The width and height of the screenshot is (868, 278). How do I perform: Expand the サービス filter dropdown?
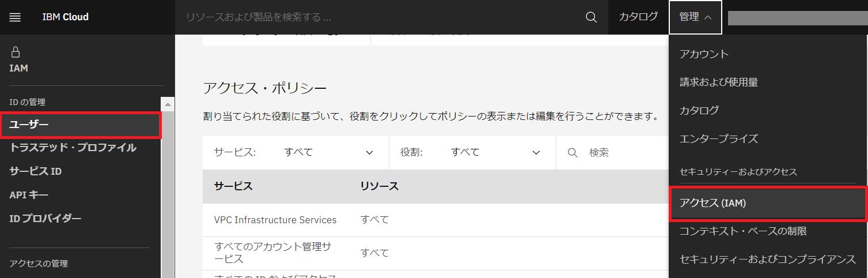(x=369, y=153)
